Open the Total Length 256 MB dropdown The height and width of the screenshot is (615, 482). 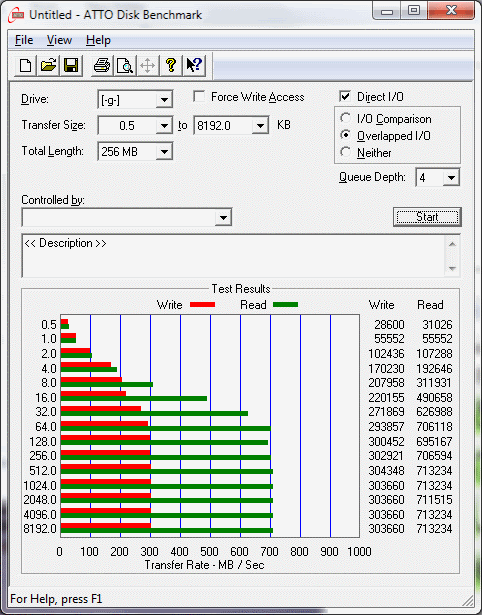[x=164, y=152]
